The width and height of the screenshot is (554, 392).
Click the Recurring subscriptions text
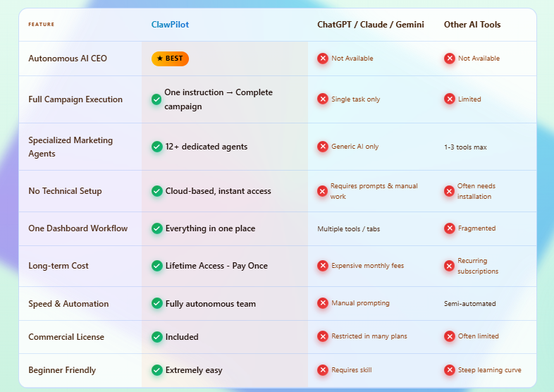tap(478, 266)
